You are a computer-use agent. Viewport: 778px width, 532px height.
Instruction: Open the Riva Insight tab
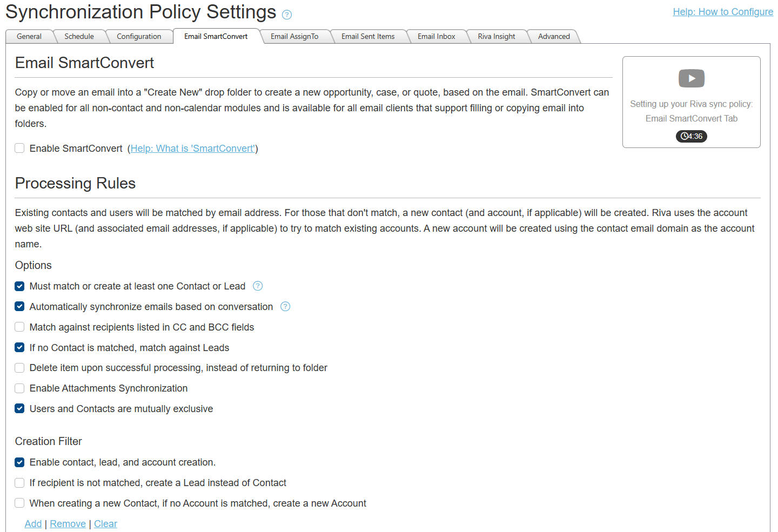tap(497, 36)
